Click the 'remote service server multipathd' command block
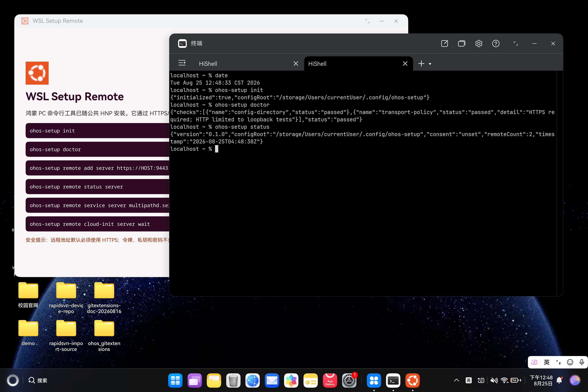 pyautogui.click(x=97, y=205)
